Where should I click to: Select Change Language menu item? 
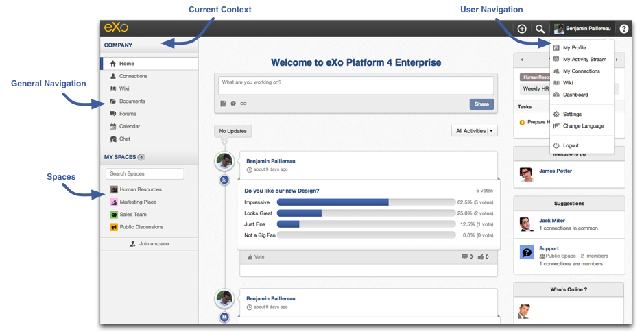tap(583, 126)
